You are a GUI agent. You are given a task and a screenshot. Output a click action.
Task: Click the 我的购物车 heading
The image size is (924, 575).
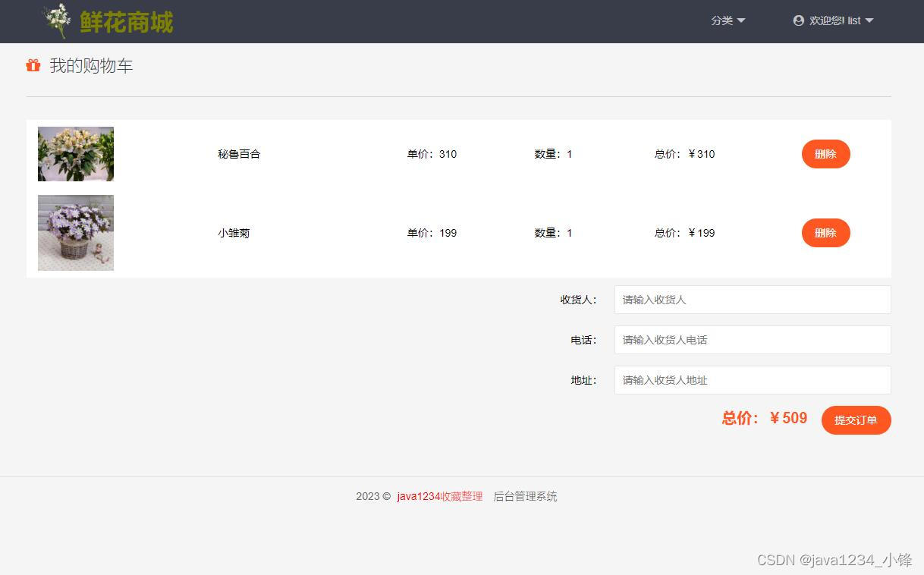pyautogui.click(x=91, y=65)
